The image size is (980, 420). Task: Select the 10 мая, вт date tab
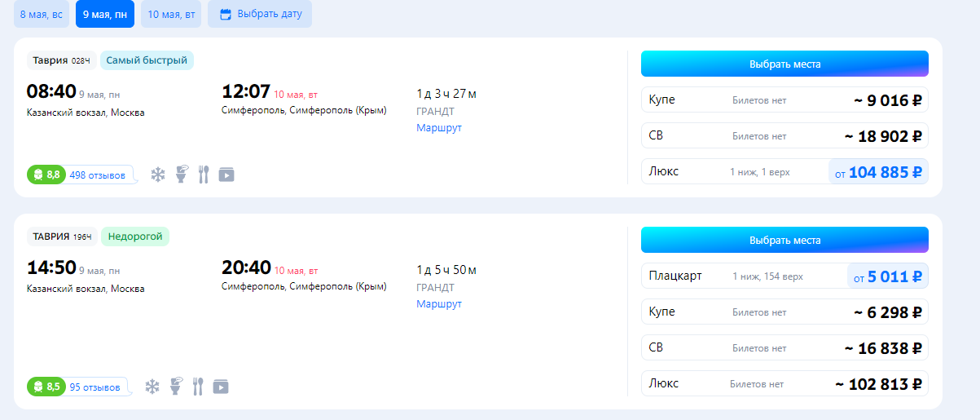point(171,14)
